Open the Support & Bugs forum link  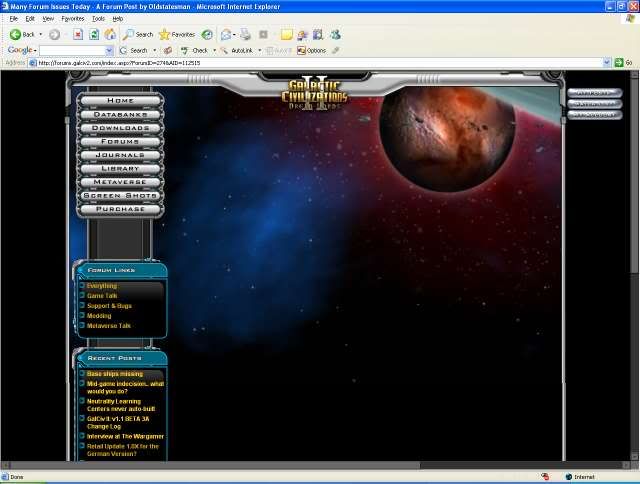[109, 306]
